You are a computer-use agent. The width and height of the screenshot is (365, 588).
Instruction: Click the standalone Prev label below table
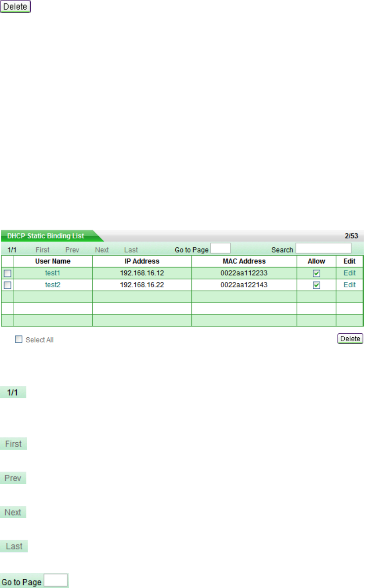[x=13, y=478]
